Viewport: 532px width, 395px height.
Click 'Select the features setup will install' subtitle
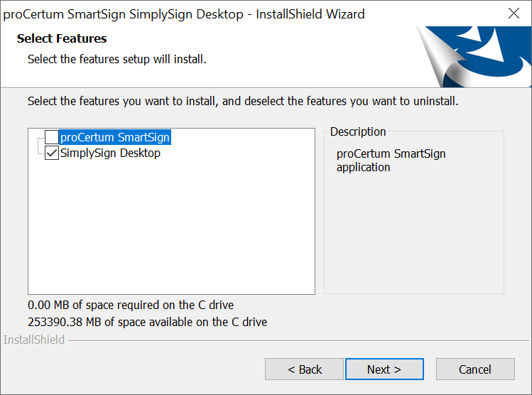tap(117, 59)
